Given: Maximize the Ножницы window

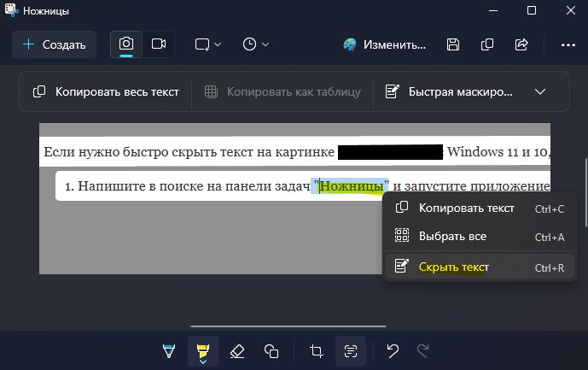Looking at the screenshot, I should [532, 10].
